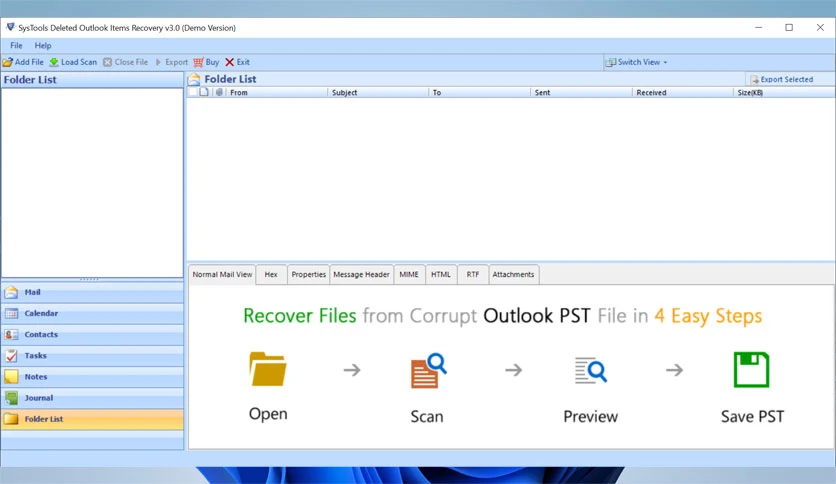Click the Buy shopping cart icon

198,62
